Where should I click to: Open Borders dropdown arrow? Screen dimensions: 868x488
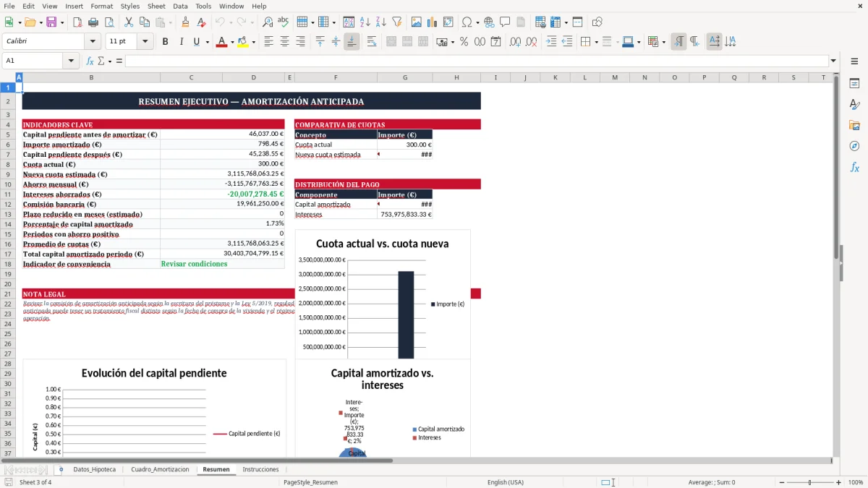coord(596,42)
